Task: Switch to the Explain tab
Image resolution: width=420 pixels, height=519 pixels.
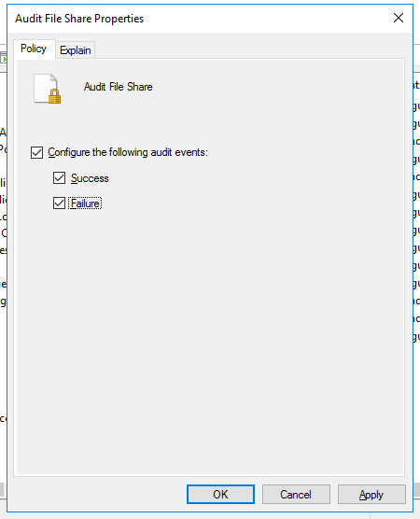Action: click(75, 50)
